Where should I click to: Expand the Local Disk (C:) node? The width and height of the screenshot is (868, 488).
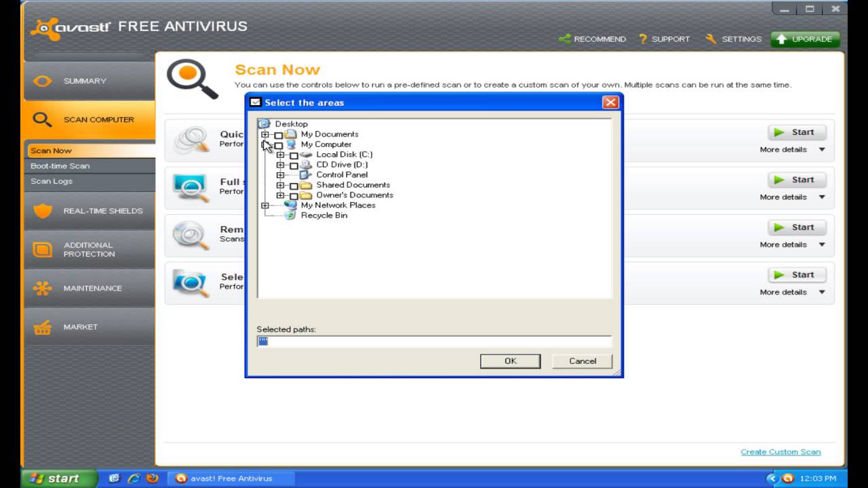pos(280,155)
